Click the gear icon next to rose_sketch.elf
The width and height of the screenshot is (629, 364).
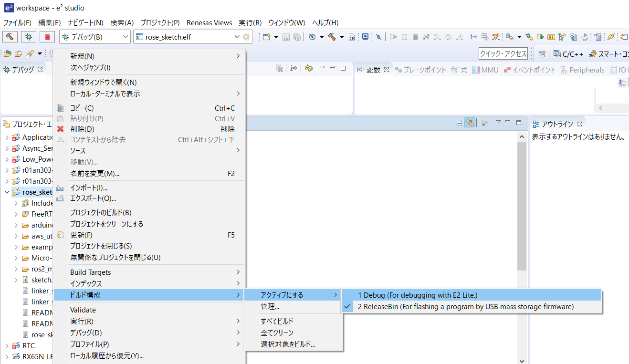246,37
